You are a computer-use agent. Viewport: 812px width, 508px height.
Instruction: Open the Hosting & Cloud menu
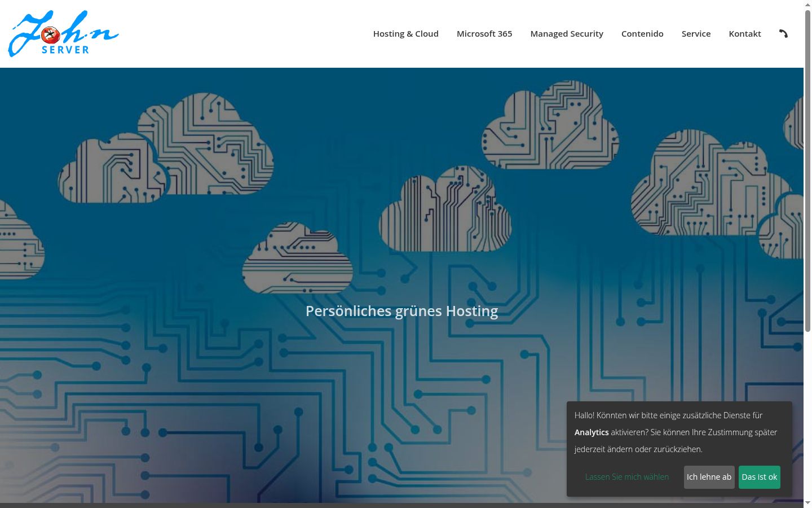pyautogui.click(x=405, y=34)
